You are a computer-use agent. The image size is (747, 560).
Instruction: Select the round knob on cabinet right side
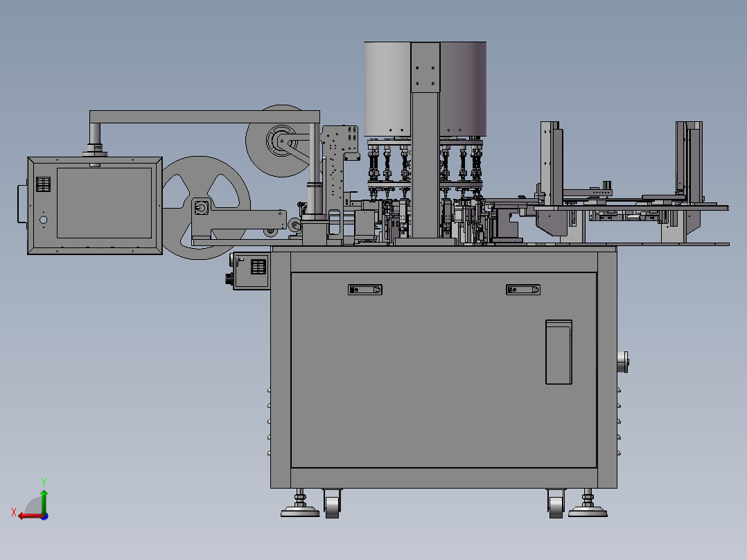click(623, 362)
